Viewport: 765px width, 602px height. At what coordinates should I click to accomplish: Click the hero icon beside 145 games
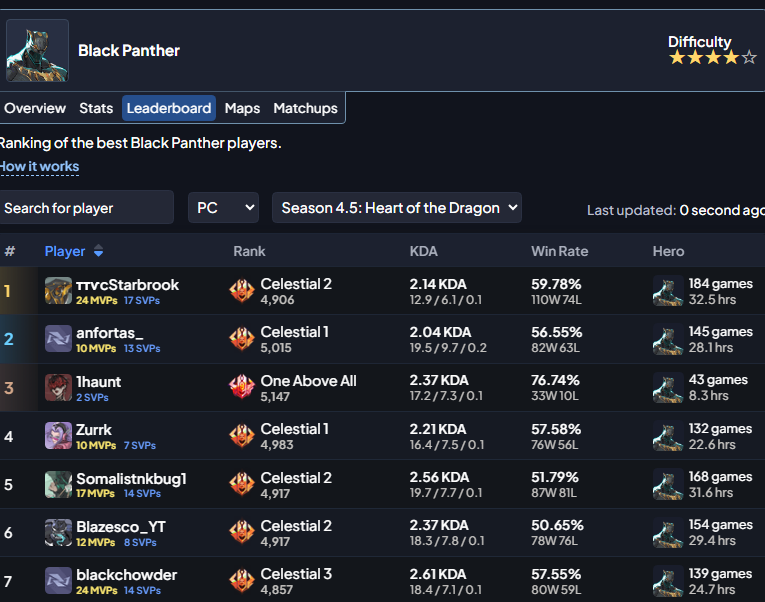pyautogui.click(x=668, y=339)
